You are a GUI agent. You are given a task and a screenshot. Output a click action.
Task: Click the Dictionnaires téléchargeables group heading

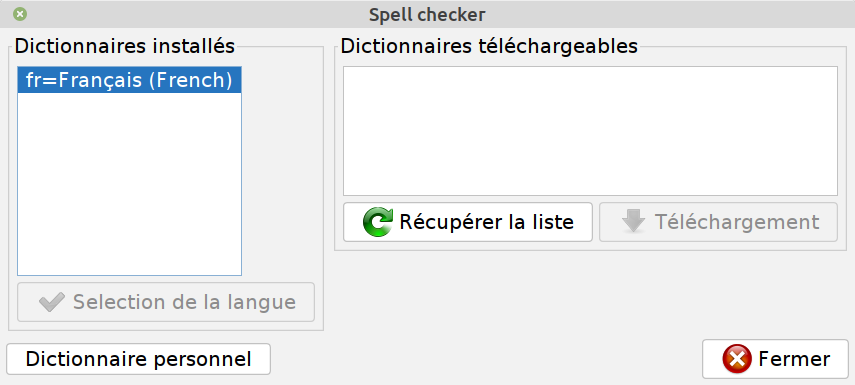point(489,46)
